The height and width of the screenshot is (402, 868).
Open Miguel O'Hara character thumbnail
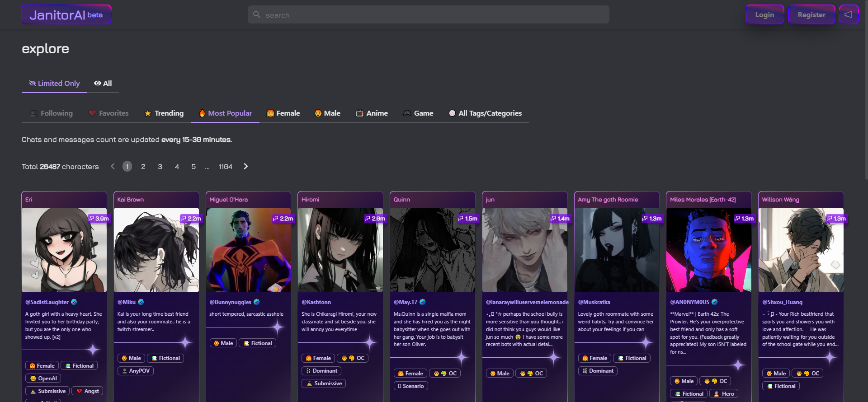pos(248,250)
